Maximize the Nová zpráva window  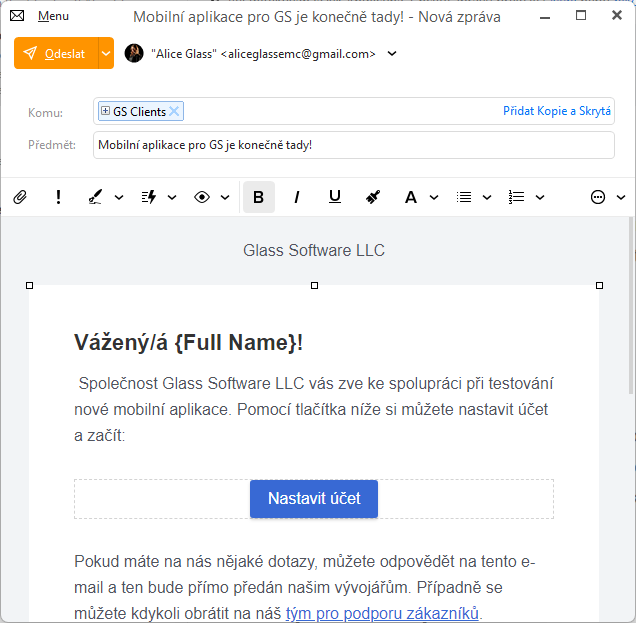[581, 16]
